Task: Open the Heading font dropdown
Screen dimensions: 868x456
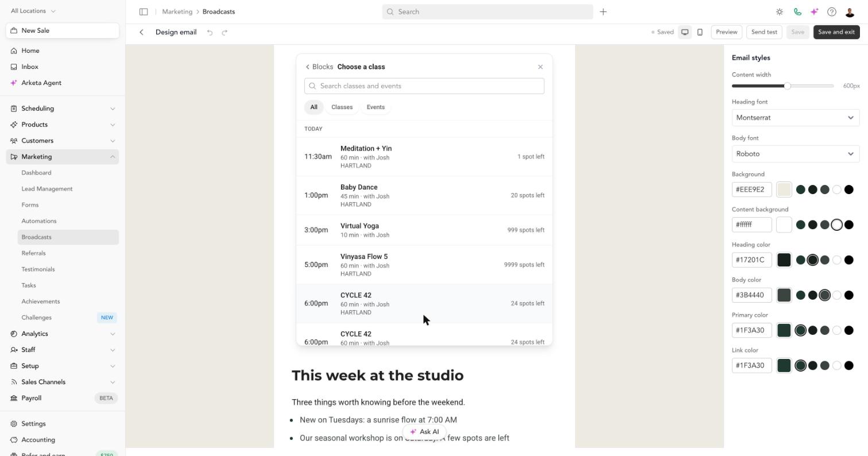Action: click(x=796, y=118)
